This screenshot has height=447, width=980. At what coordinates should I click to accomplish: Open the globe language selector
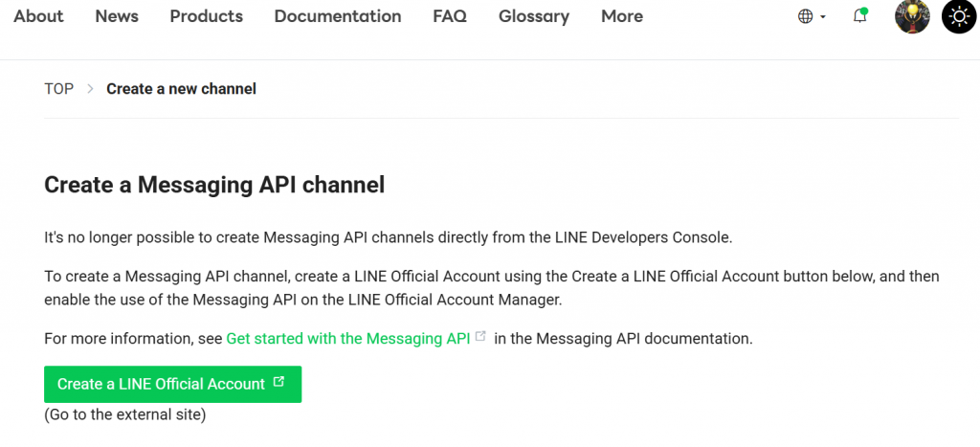coord(812,17)
